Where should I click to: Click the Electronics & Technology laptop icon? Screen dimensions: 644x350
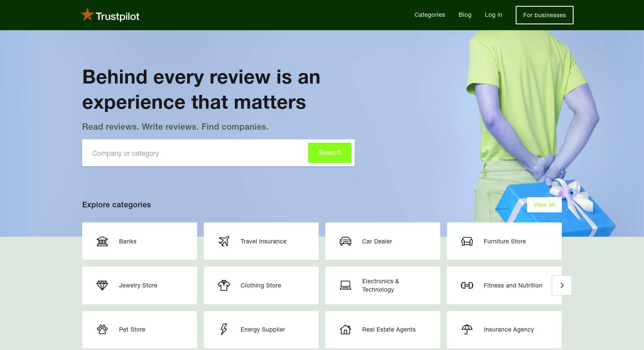point(345,285)
